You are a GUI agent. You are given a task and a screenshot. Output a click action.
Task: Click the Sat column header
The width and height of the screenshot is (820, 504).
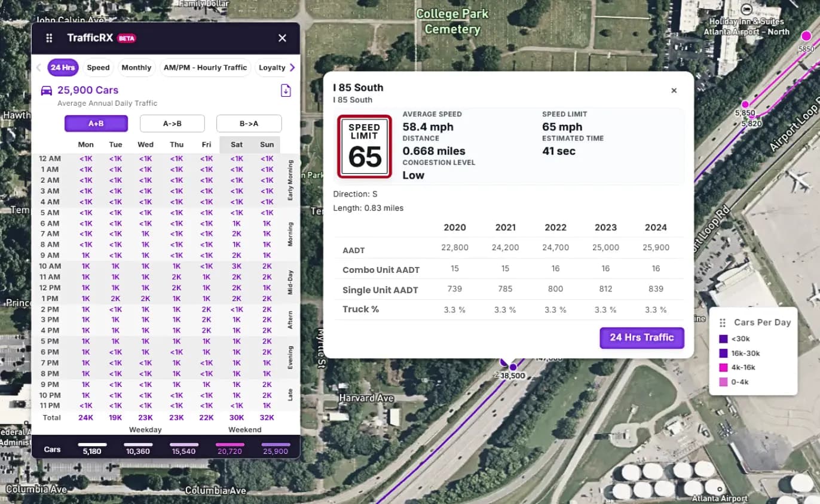click(237, 145)
